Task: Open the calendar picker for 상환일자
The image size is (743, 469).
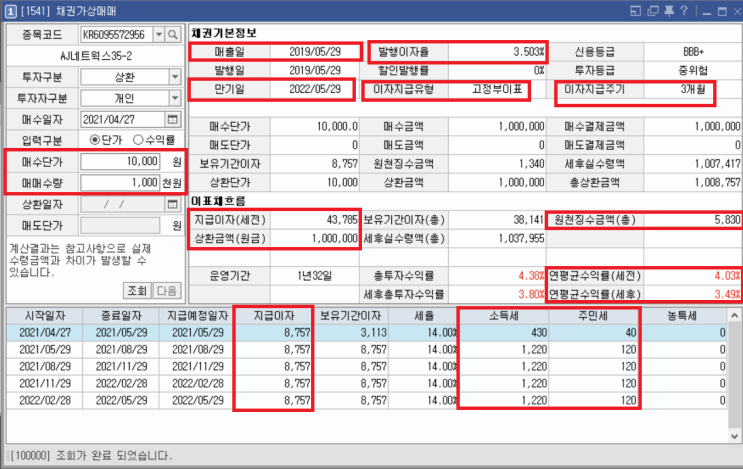Action: coord(172,204)
